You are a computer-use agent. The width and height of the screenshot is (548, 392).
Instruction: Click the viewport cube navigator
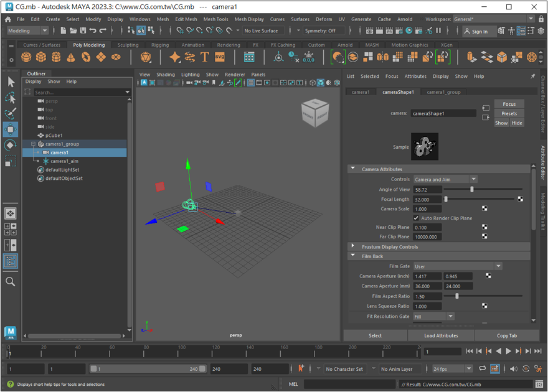coord(315,113)
